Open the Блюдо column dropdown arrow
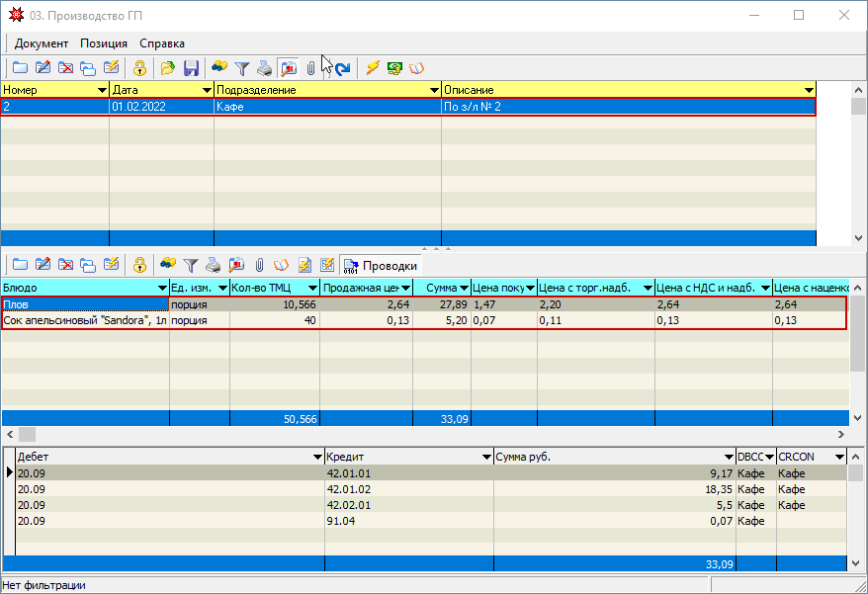The height and width of the screenshot is (594, 868). coord(162,288)
